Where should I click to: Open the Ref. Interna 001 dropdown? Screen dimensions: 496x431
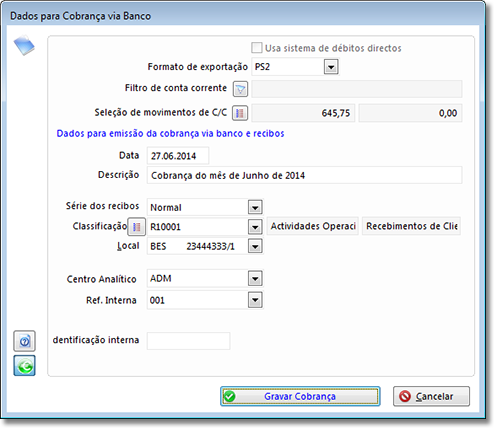coord(255,300)
